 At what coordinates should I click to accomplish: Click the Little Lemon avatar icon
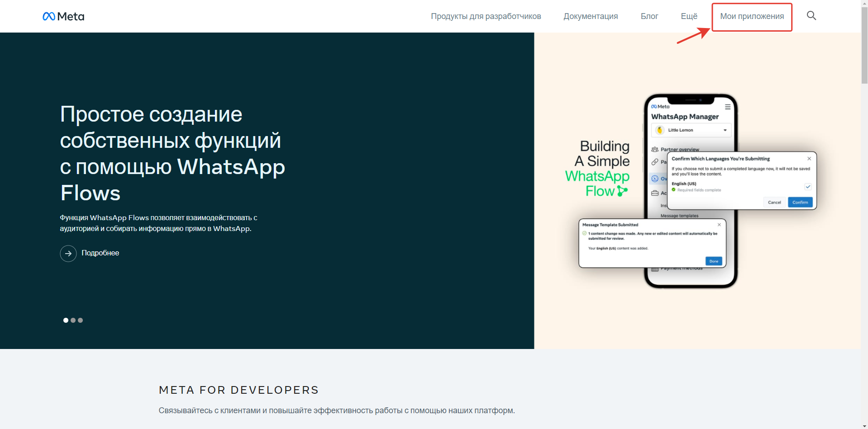[x=660, y=130]
